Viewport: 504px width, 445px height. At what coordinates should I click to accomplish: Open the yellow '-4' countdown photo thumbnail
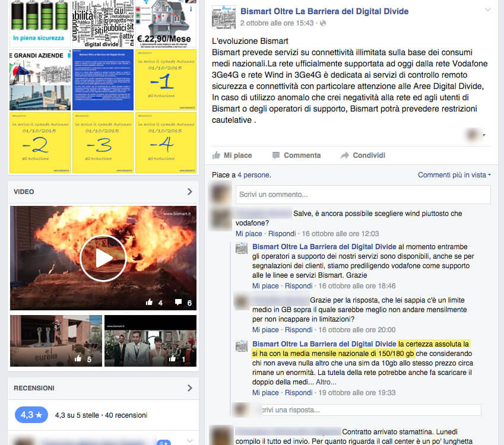click(x=166, y=143)
